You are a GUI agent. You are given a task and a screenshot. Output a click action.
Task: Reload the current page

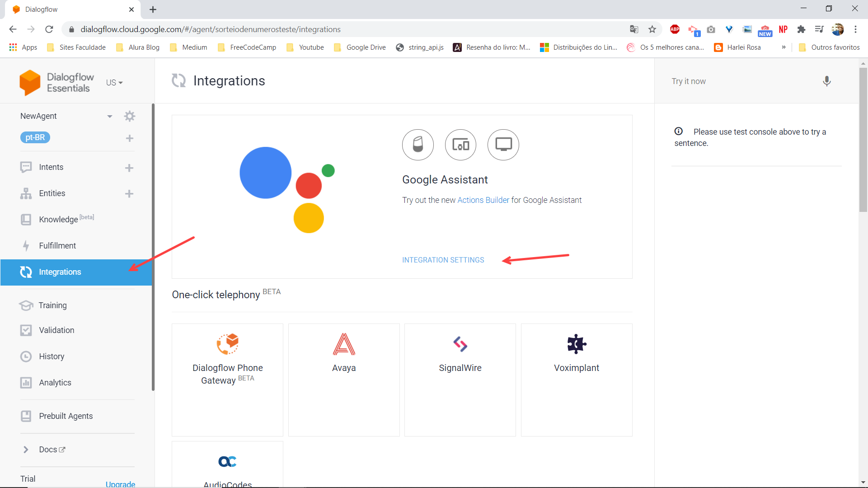49,29
